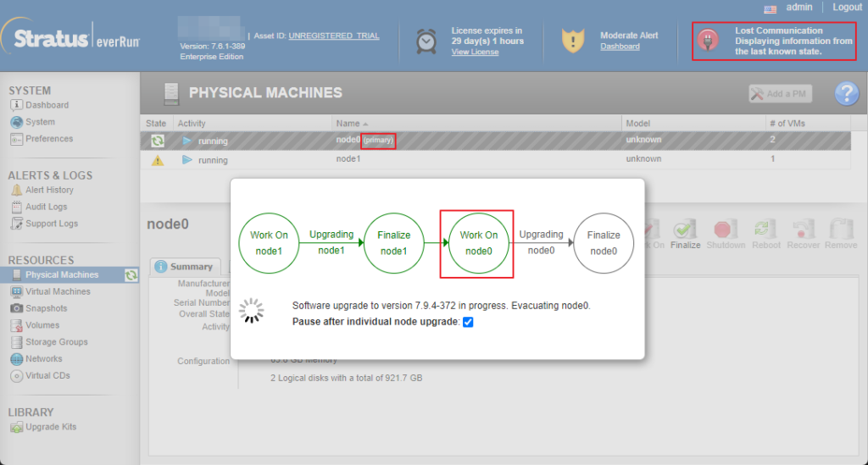Open the UNREGISTERED_TRIAL asset ID link
The height and width of the screenshot is (465, 868).
(x=334, y=36)
